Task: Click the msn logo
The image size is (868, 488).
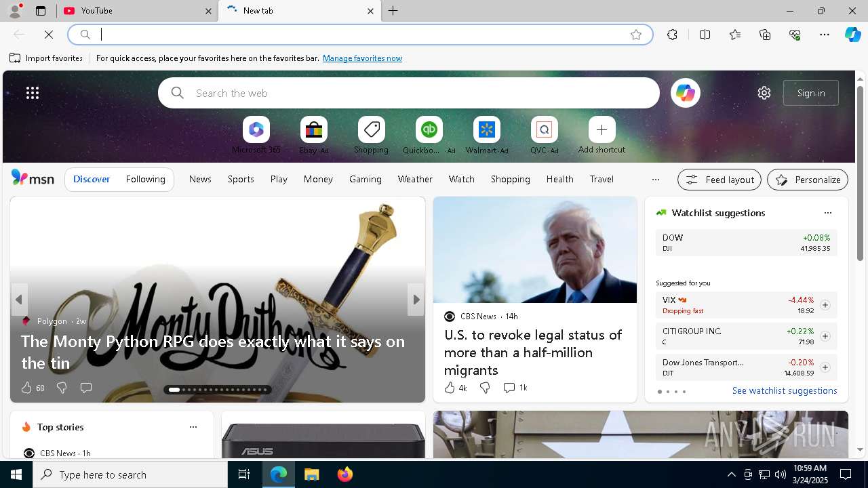Action: (33, 178)
